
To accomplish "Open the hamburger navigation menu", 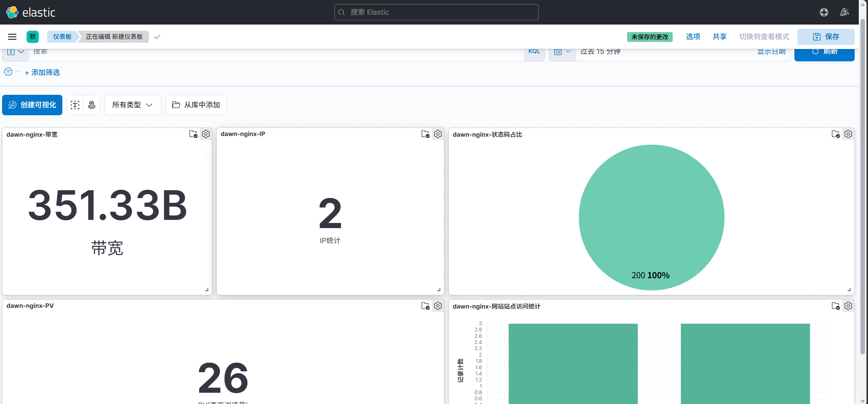I will [x=12, y=37].
